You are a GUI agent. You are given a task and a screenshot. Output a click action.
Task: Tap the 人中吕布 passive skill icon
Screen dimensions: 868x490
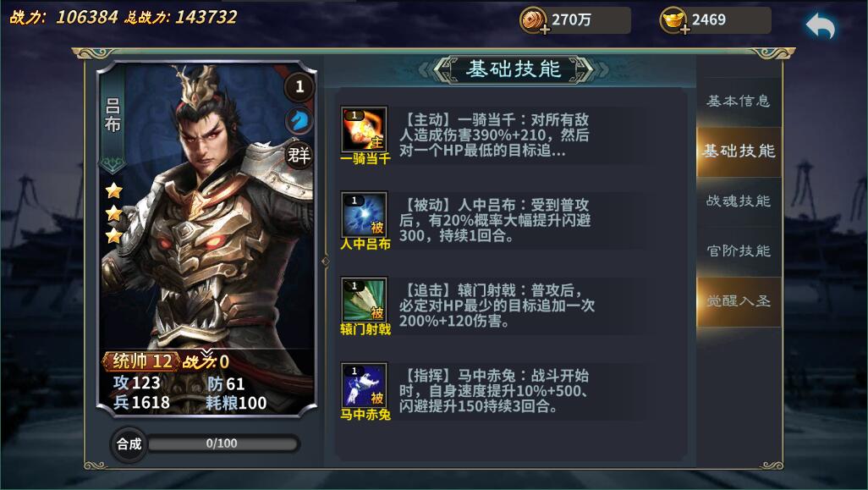(x=364, y=215)
